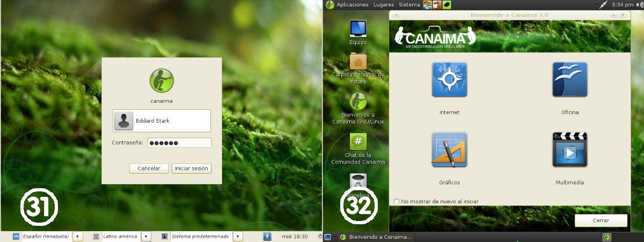The height and width of the screenshot is (242, 644).
Task: Click the language globe icon
Action: (x=16, y=236)
